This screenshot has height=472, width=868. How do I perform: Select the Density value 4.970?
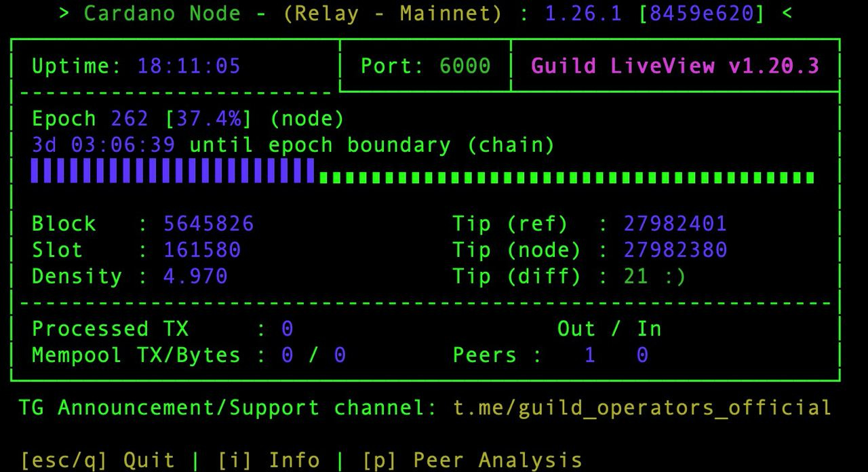point(195,277)
